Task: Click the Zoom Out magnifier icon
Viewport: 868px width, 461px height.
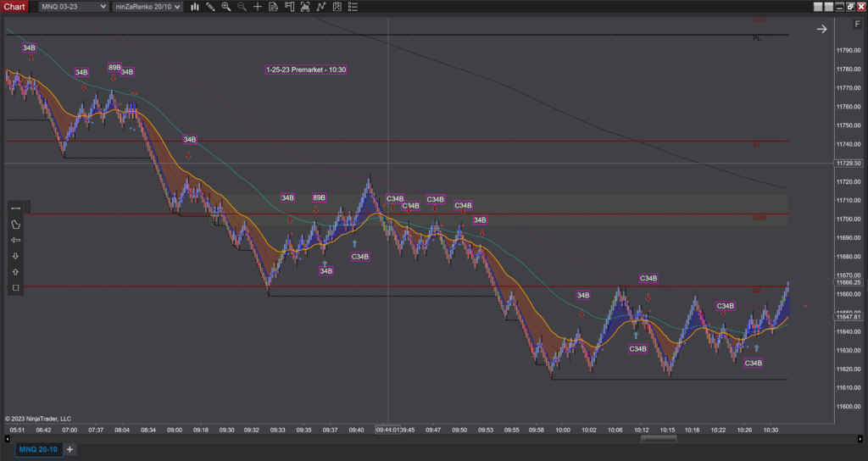Action: 242,7
